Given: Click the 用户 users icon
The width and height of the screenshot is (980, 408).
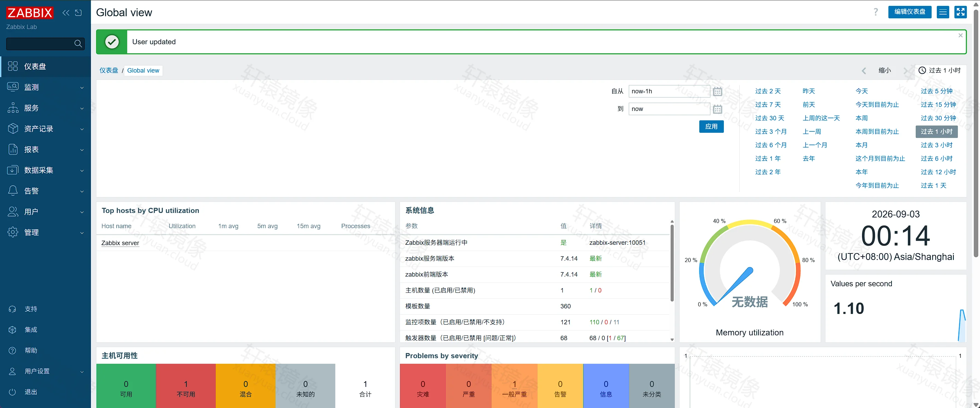Looking at the screenshot, I should [x=12, y=212].
